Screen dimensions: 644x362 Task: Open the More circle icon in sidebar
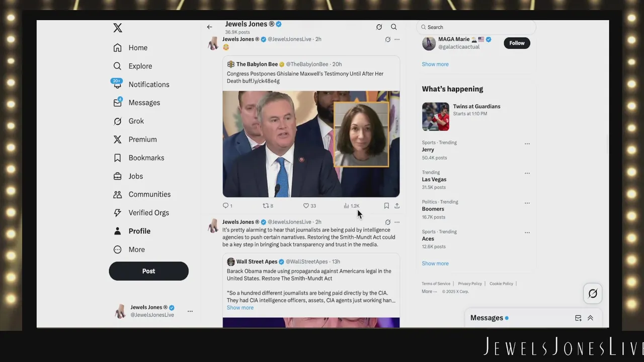[x=117, y=249]
